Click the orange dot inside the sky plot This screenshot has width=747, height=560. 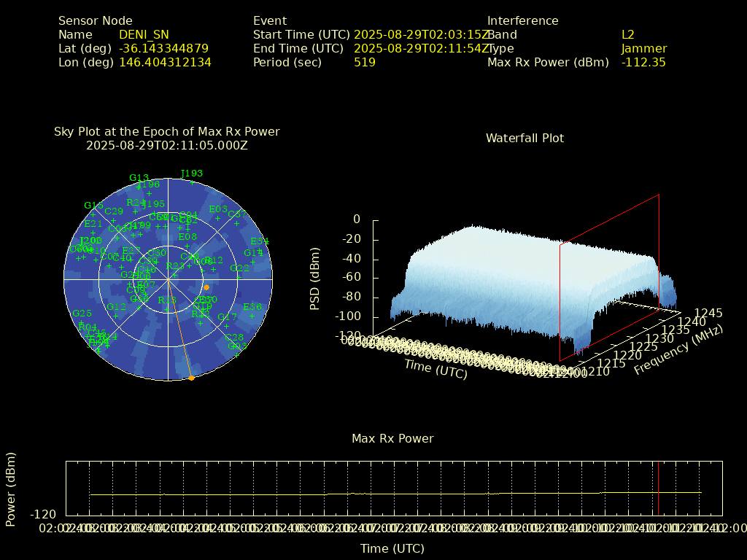point(206,287)
